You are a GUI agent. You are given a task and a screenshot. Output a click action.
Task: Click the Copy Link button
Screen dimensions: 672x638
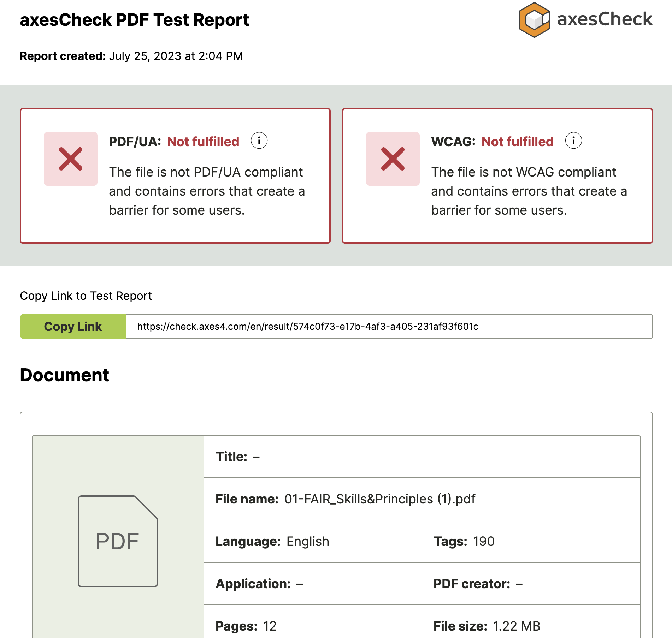pos(72,327)
